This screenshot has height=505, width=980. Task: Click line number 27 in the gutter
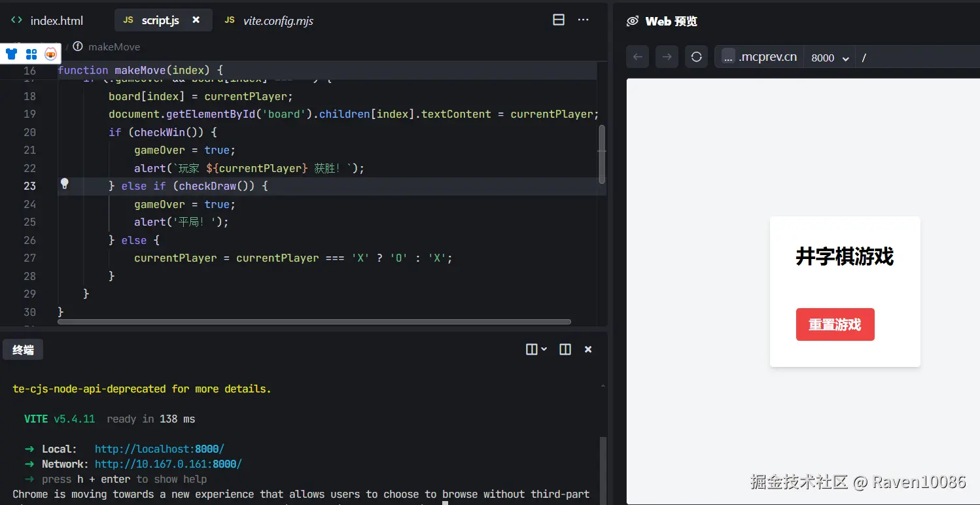pyautogui.click(x=29, y=258)
